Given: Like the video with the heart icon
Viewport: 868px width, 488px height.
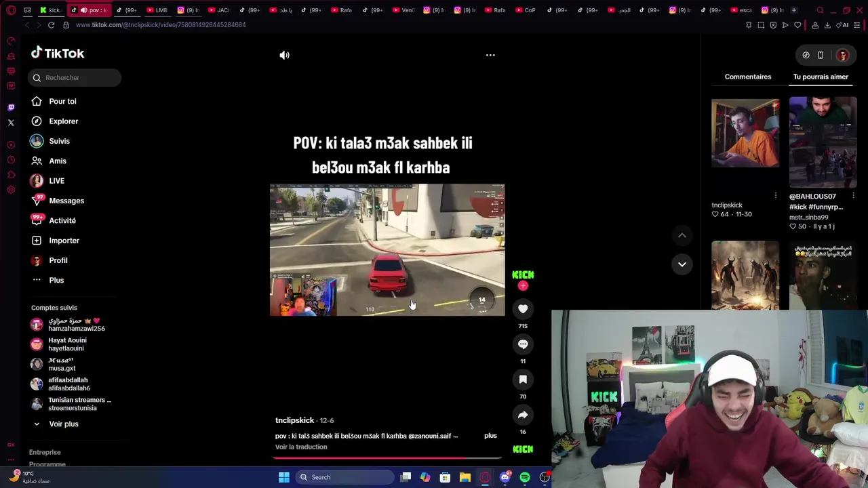Looking at the screenshot, I should (x=523, y=309).
